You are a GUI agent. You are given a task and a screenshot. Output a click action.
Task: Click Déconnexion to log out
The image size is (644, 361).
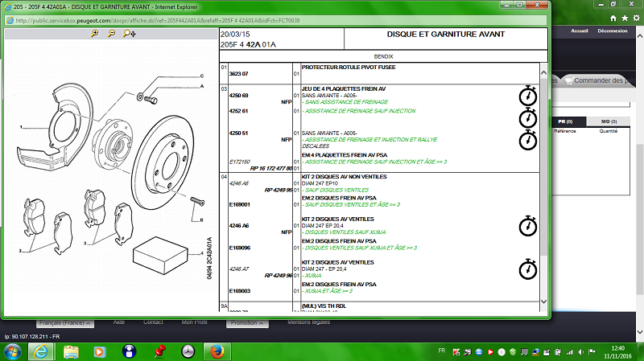(613, 31)
